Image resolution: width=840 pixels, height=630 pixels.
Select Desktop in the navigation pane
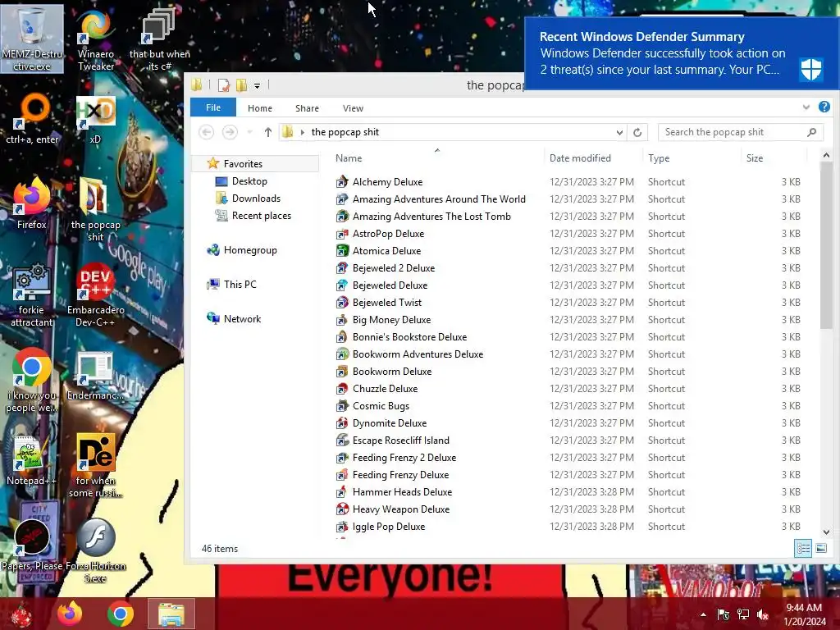point(249,181)
